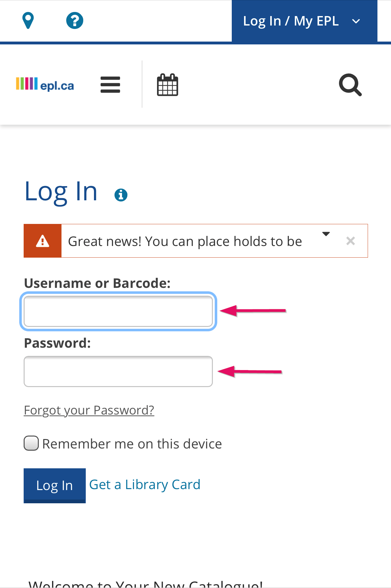
Task: Open the events calendar icon
Action: point(167,85)
